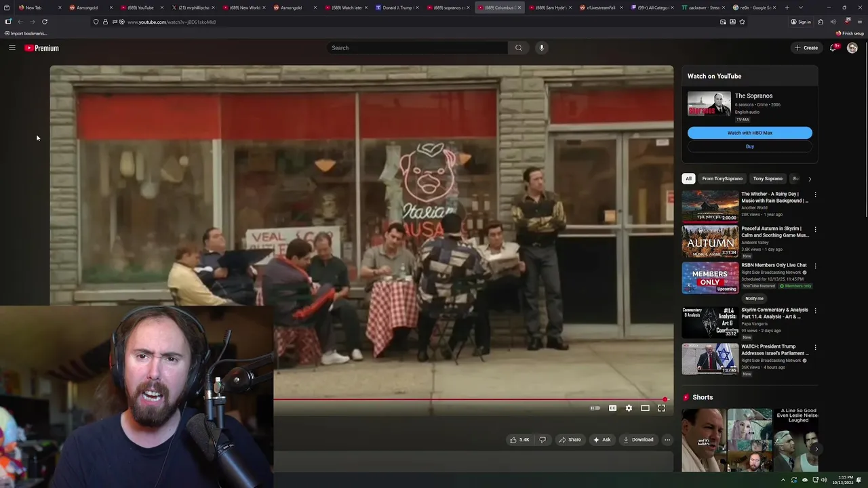868x488 pixels.
Task: Start voice search with the microphone icon
Action: tap(541, 48)
